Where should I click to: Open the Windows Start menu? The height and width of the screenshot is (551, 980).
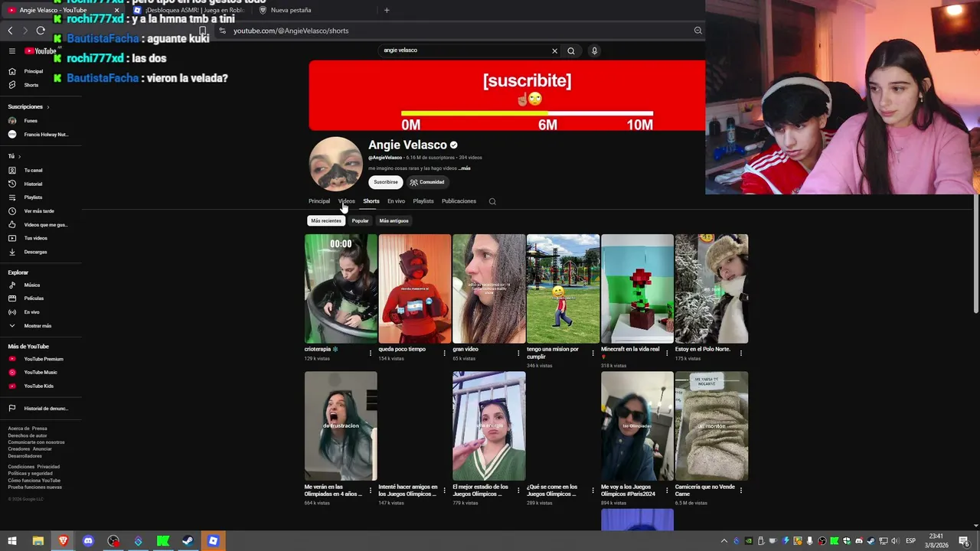[12, 541]
